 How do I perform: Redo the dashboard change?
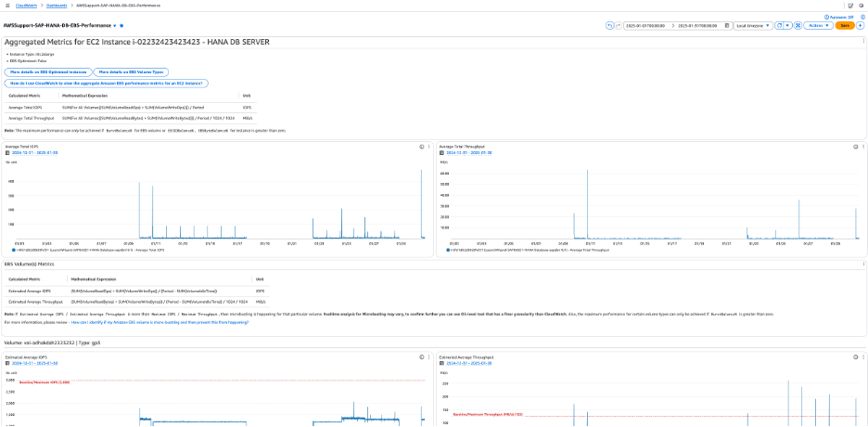[x=618, y=25]
